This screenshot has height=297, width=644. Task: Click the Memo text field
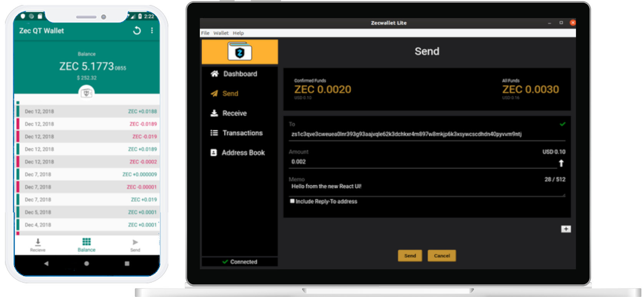[x=427, y=189]
